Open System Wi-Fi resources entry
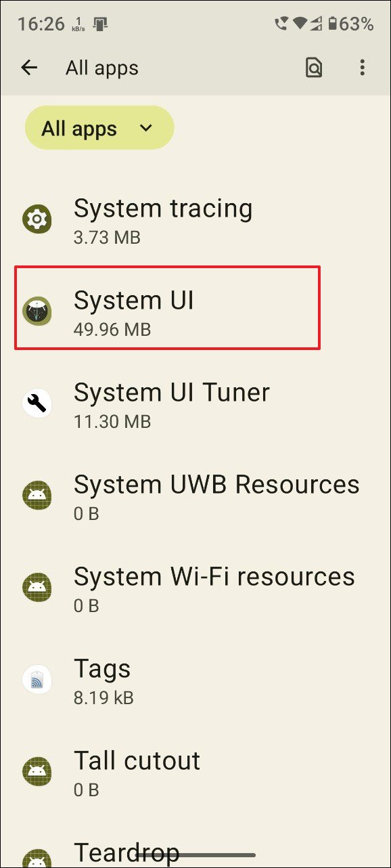Viewport: 391px width, 868px height. pos(195,588)
